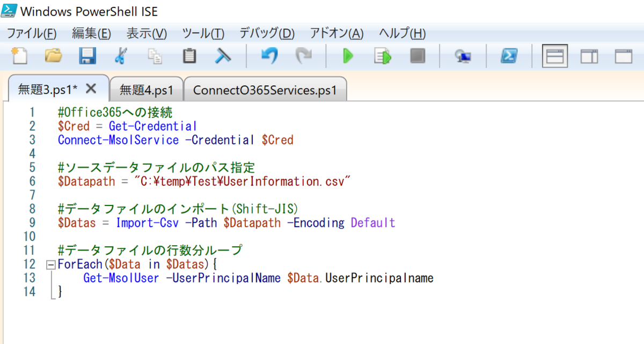Paste with the clipboard icon
644x344 pixels.
tap(189, 56)
